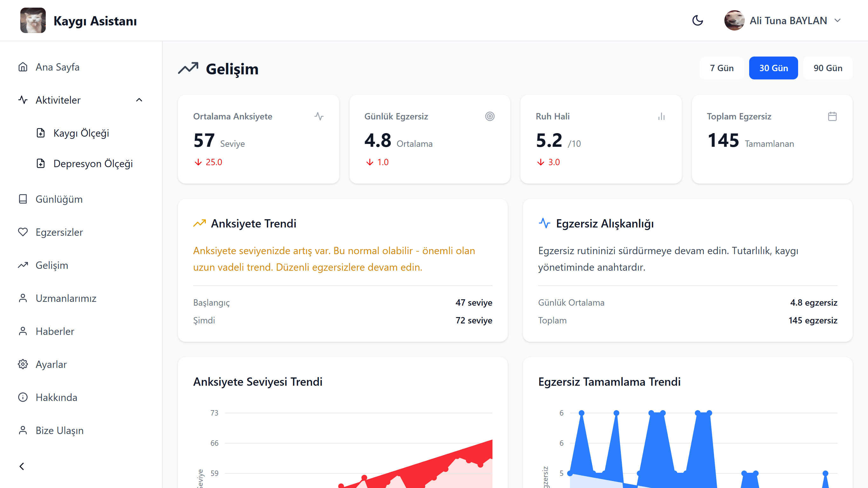Go to Gelişim in sidebar
Image resolution: width=868 pixels, height=488 pixels.
coord(51,265)
